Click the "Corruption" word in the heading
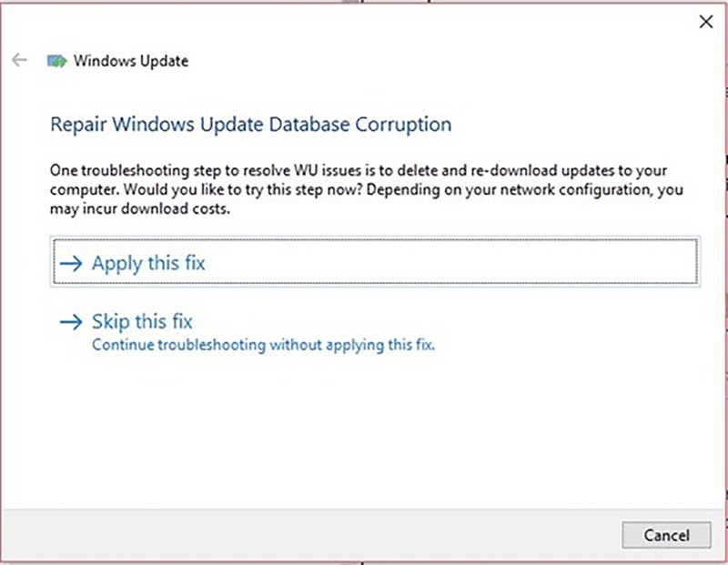Viewport: 728px width, 565px height. click(x=403, y=125)
